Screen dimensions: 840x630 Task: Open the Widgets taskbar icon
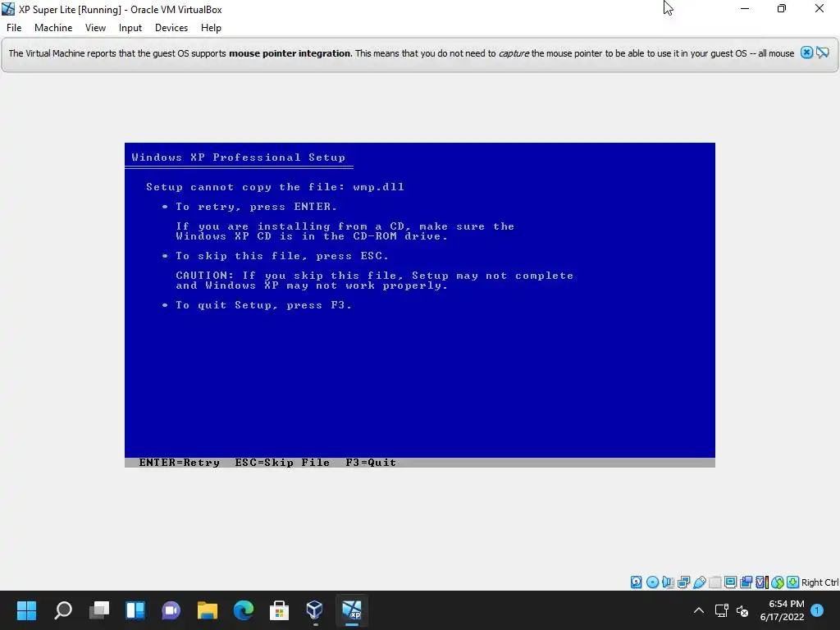point(135,610)
